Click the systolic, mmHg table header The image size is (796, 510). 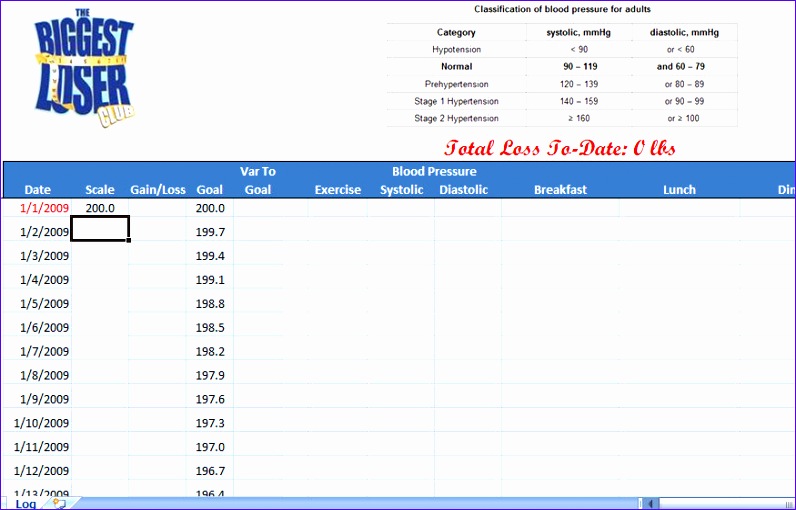click(x=579, y=32)
